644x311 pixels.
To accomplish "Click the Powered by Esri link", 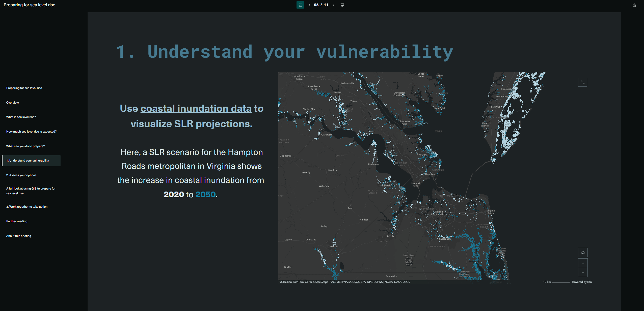I will click(581, 282).
